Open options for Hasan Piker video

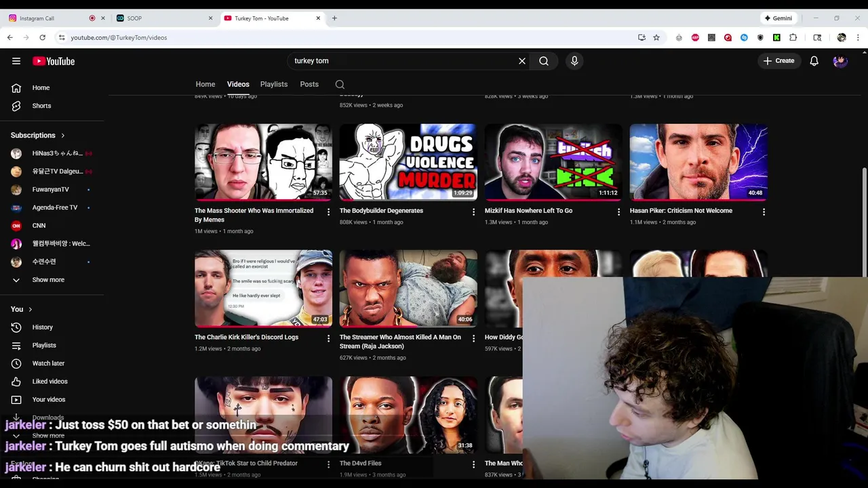[764, 212]
